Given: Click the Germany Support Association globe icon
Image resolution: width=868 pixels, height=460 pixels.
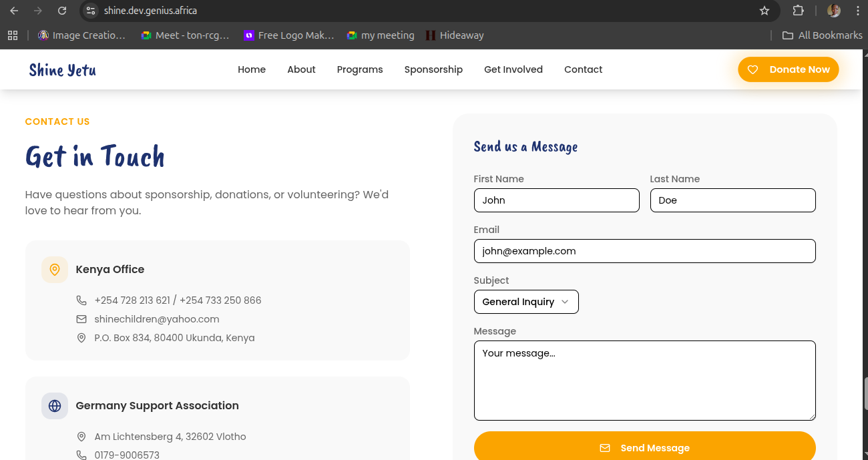Looking at the screenshot, I should (55, 406).
